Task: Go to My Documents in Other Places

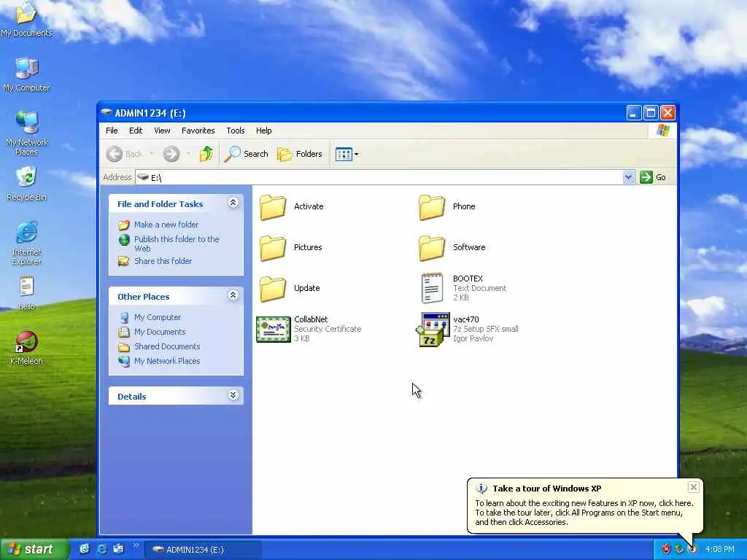Action: point(160,332)
